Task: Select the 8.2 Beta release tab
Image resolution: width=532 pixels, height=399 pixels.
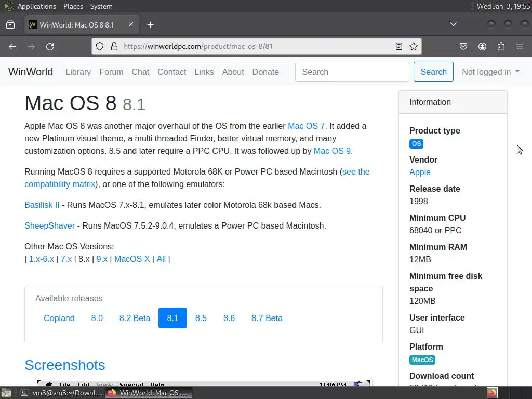Action: point(135,318)
